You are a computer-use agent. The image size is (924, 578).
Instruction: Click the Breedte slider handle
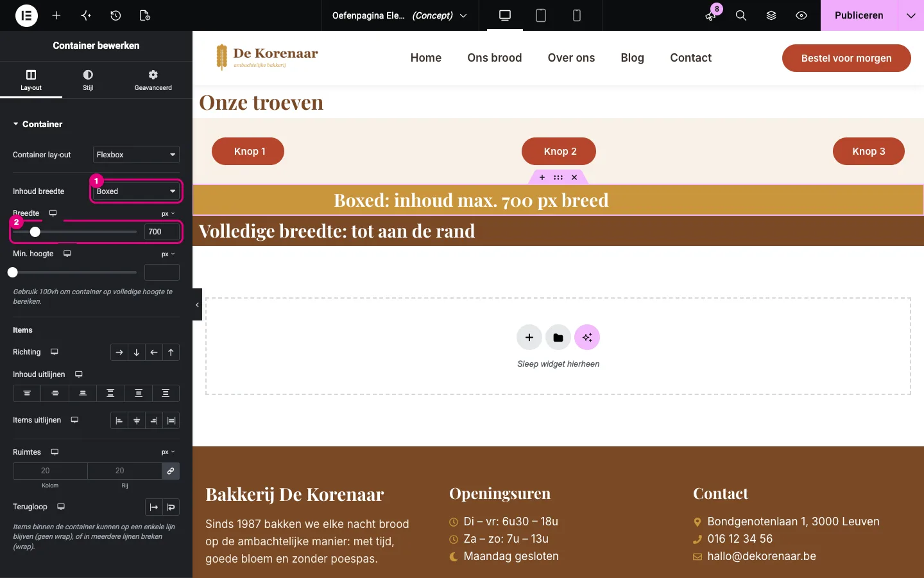pos(35,232)
